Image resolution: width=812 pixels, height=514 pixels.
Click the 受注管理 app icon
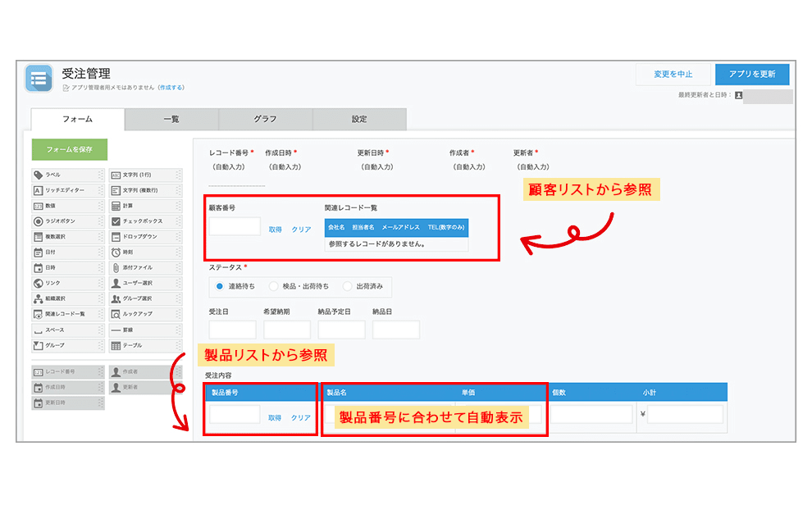(x=39, y=79)
